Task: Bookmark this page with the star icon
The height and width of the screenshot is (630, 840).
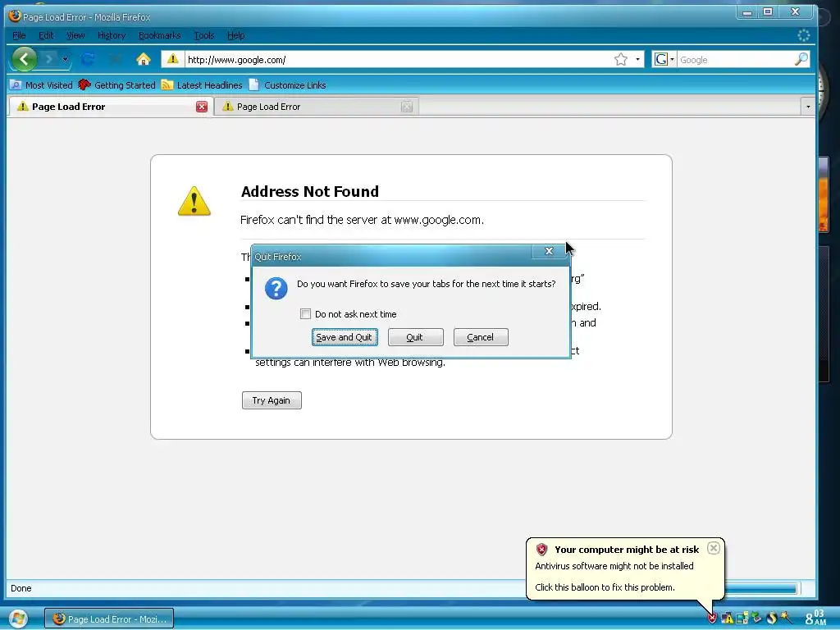Action: coord(621,59)
